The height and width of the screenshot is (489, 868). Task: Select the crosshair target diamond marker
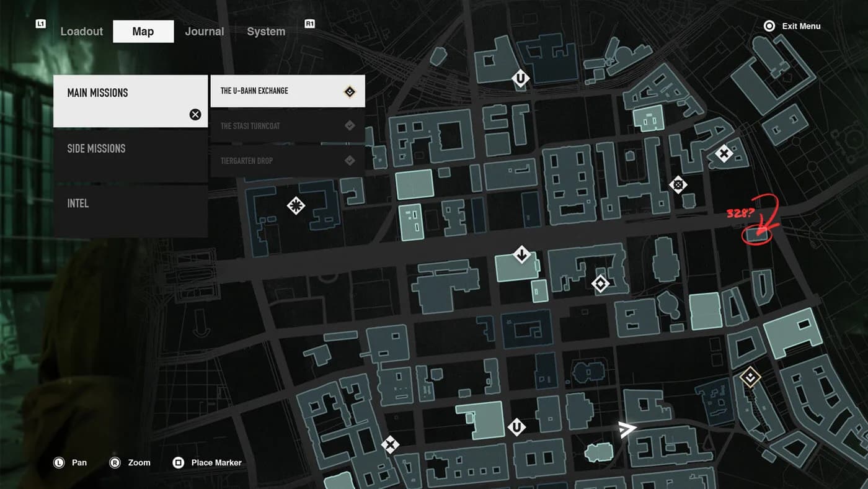(x=678, y=184)
